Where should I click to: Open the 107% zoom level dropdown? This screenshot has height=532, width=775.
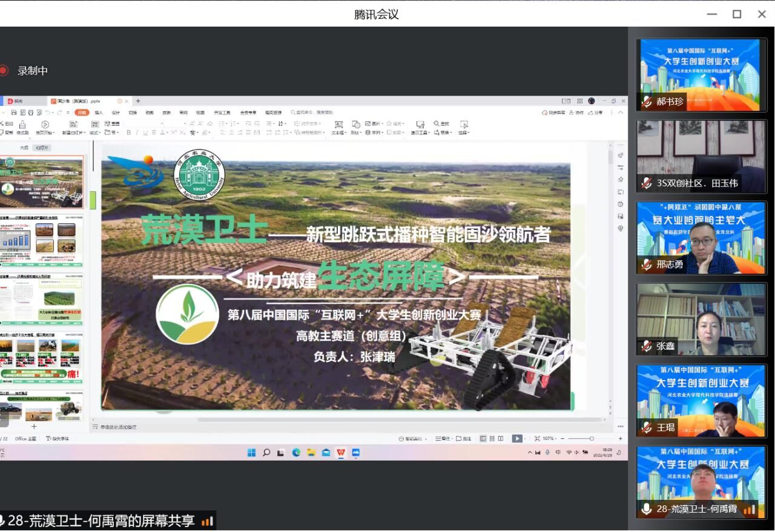coord(550,439)
